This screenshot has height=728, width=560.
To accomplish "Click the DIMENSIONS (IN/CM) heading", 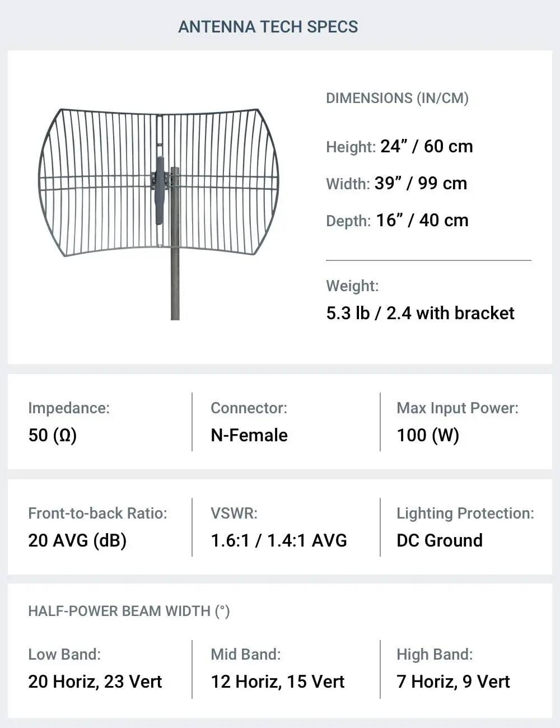I will tap(397, 98).
